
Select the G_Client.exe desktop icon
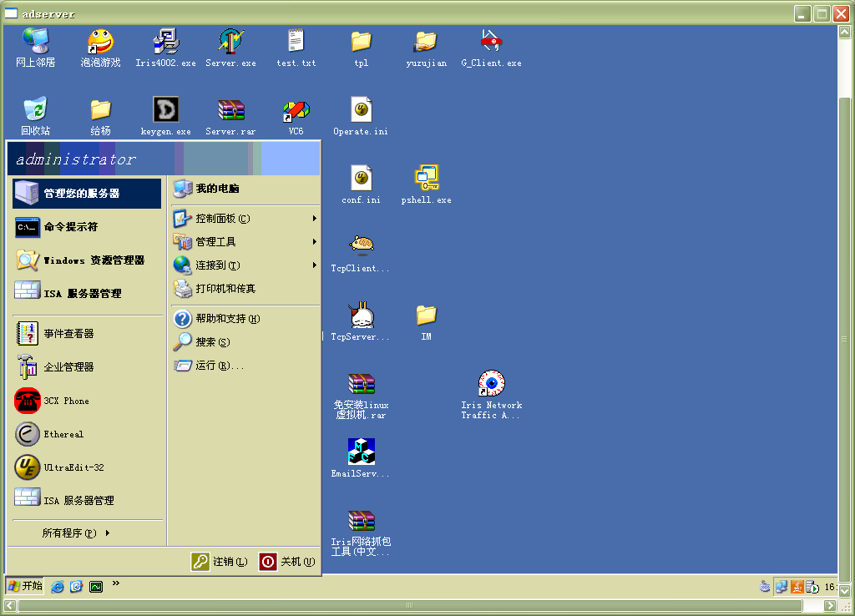pyautogui.click(x=491, y=42)
